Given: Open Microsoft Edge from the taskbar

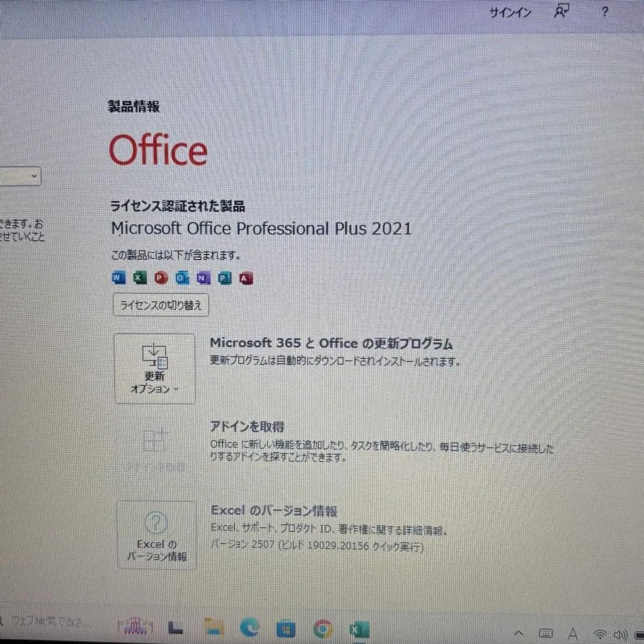Looking at the screenshot, I should 250,628.
